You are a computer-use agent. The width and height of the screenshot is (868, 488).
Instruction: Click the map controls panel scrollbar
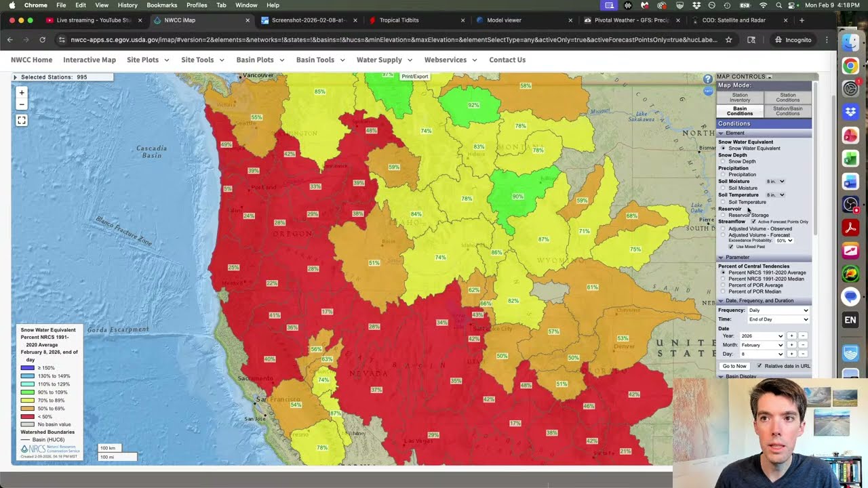pos(816,159)
